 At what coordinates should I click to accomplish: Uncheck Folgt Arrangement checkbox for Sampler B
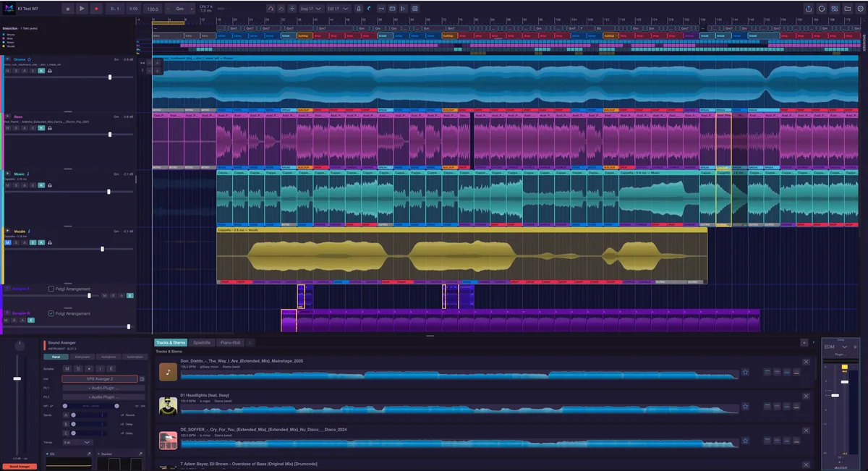(x=51, y=313)
